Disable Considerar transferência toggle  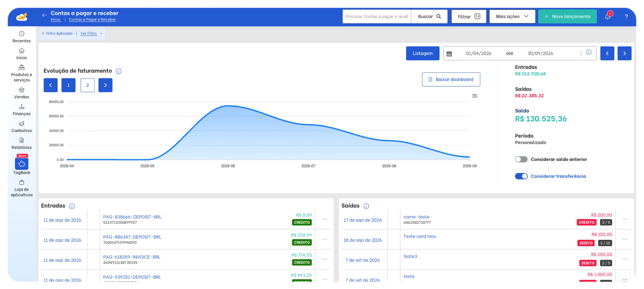click(521, 176)
